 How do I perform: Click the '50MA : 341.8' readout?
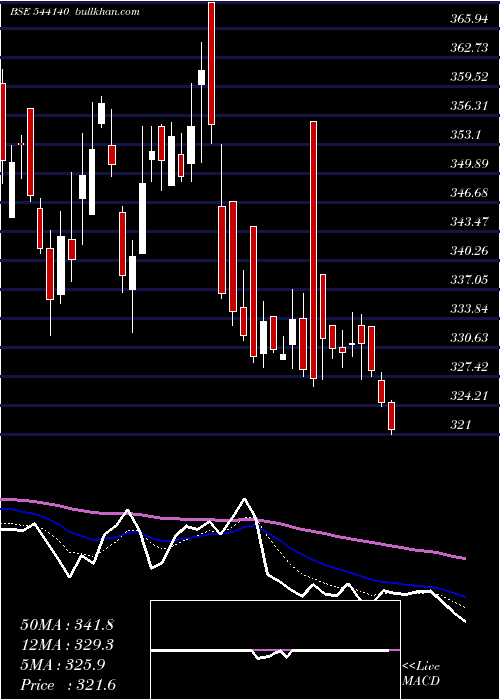67,625
